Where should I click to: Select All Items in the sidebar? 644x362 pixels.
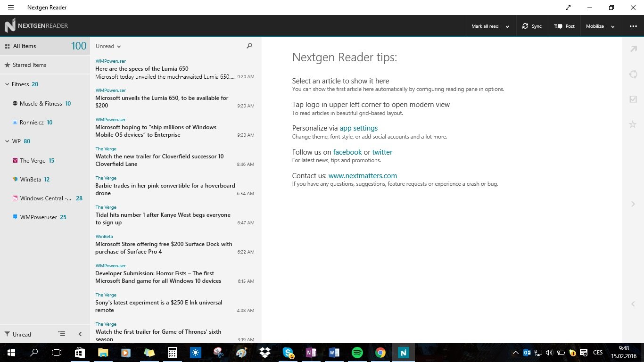pyautogui.click(x=45, y=46)
